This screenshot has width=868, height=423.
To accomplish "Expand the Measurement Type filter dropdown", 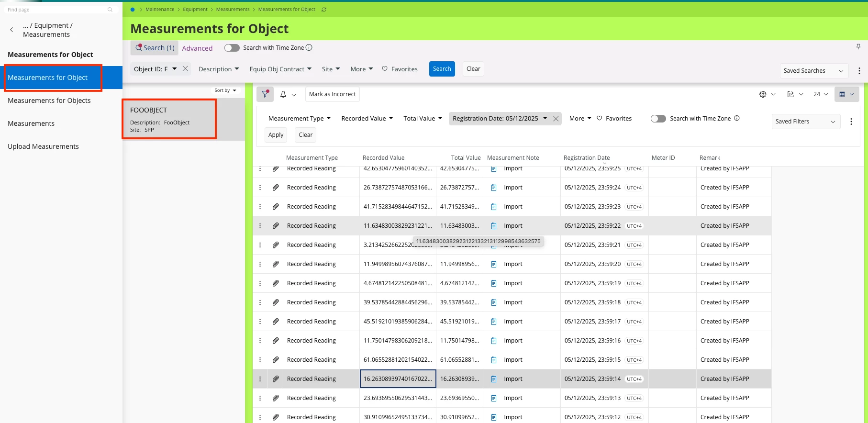I will pyautogui.click(x=300, y=119).
